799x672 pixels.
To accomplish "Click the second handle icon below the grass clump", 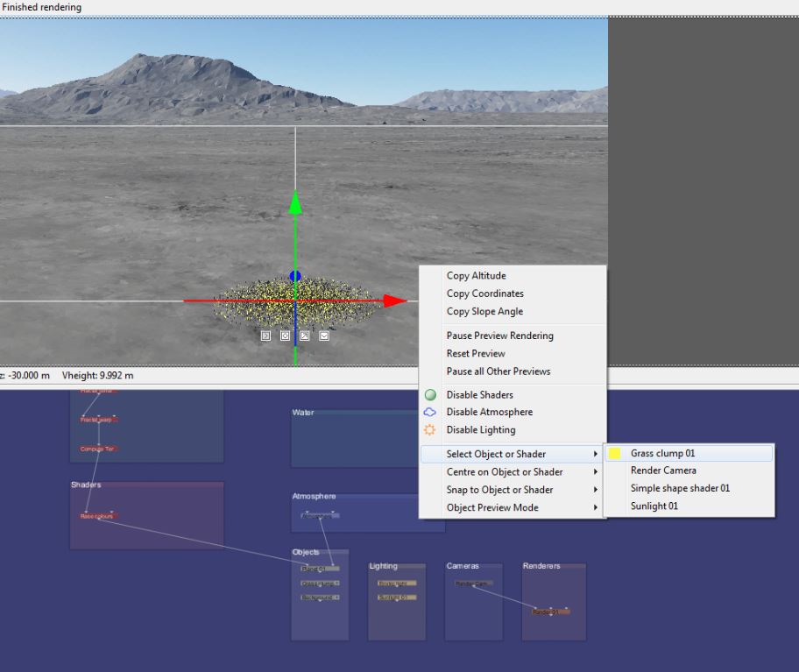I will (286, 336).
